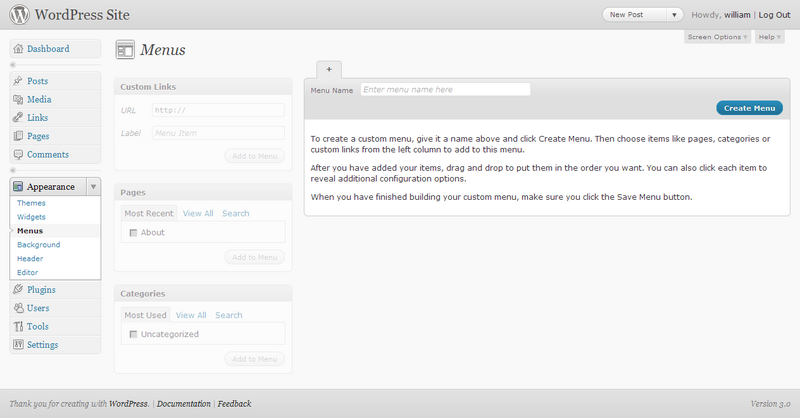Click the Plugins plug icon
Screen dimensions: 800x418
click(x=18, y=289)
